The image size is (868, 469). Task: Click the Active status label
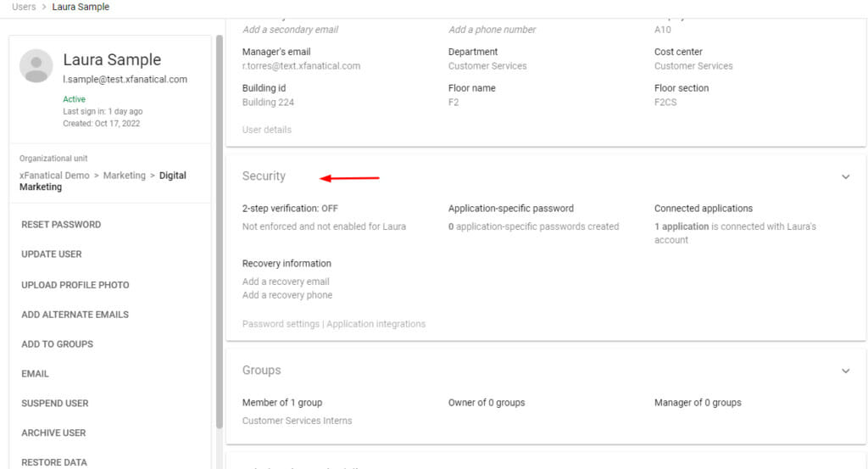(75, 99)
